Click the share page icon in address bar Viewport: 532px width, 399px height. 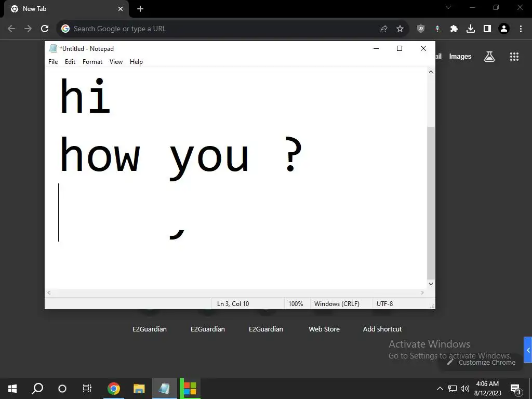click(x=383, y=29)
